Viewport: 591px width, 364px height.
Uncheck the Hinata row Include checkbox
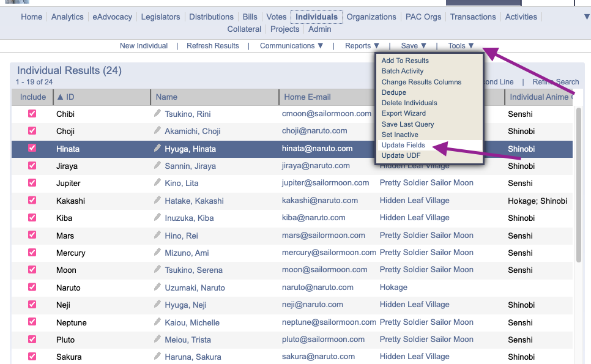pyautogui.click(x=32, y=148)
